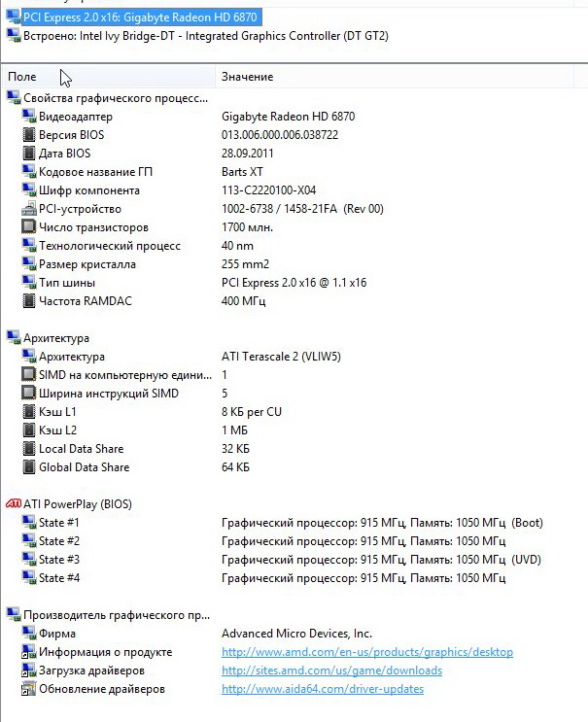Click chip icon next to Local Data Share
The width and height of the screenshot is (588, 722).
(x=29, y=449)
